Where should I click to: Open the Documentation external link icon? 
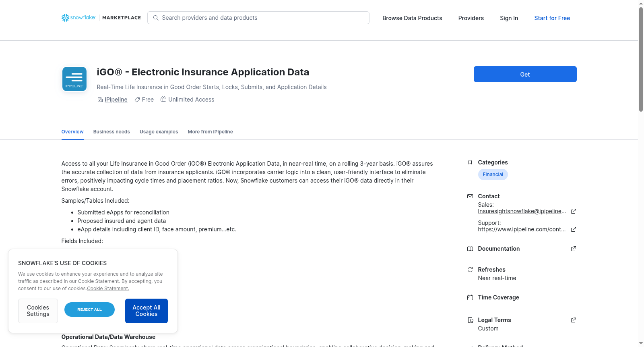coord(574,249)
